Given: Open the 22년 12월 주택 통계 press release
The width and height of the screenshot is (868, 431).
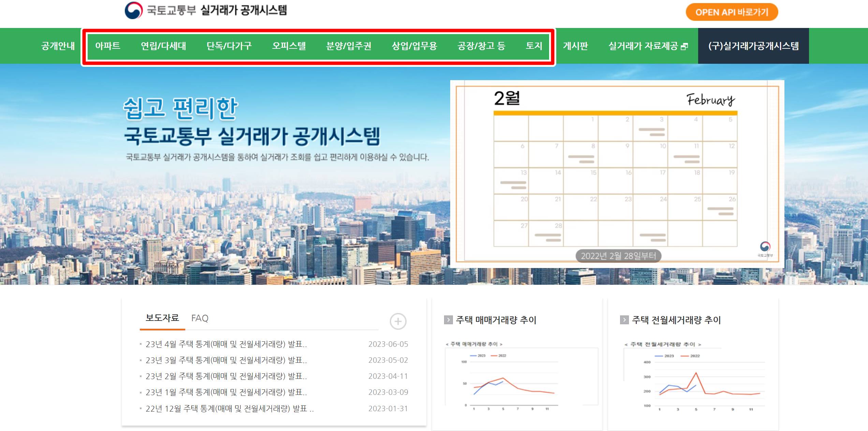Looking at the screenshot, I should (x=229, y=408).
